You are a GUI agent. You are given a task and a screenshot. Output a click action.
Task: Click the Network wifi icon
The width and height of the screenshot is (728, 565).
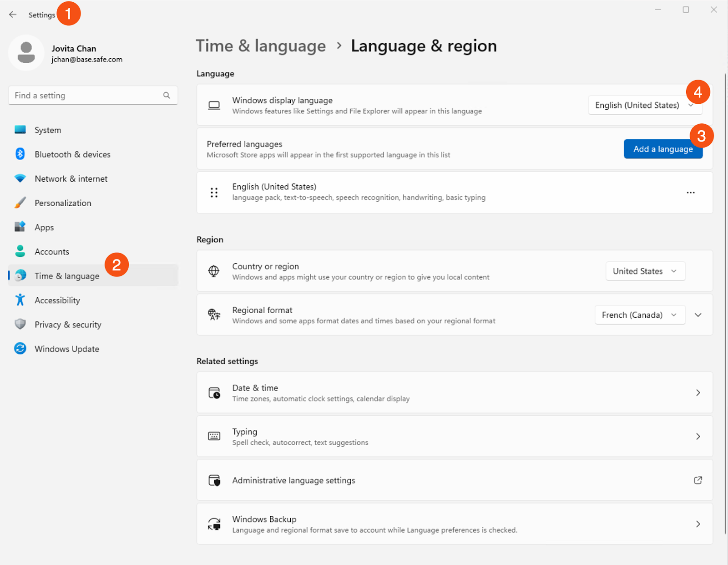(x=20, y=178)
